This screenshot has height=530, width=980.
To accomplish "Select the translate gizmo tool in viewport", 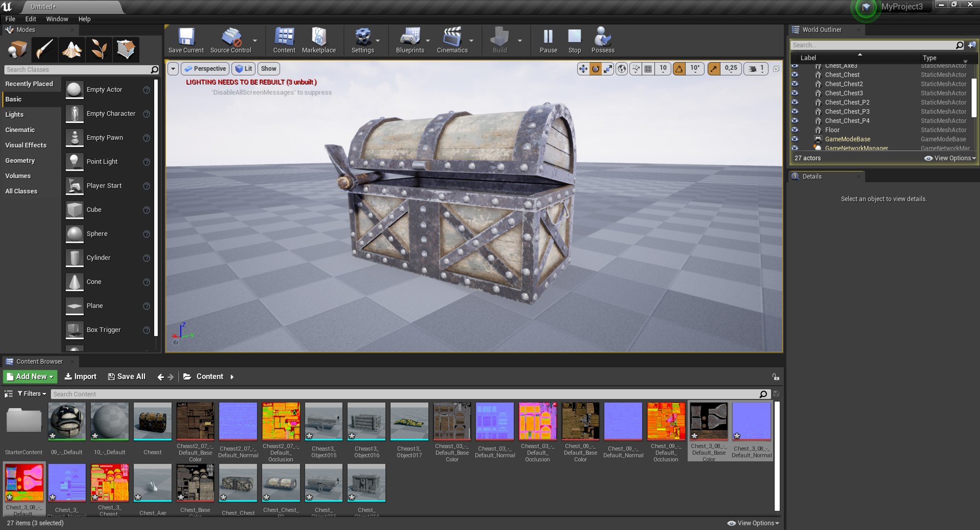I will [x=583, y=68].
